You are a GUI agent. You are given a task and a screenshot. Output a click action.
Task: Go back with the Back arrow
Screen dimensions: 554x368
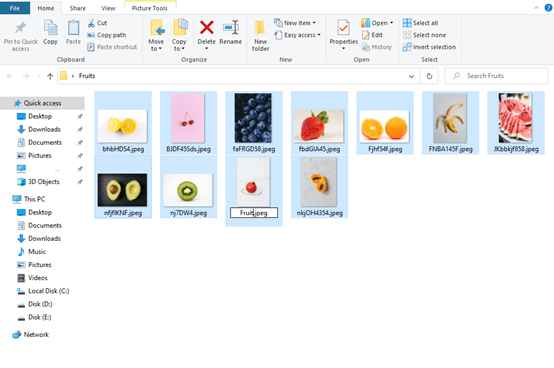(x=10, y=76)
